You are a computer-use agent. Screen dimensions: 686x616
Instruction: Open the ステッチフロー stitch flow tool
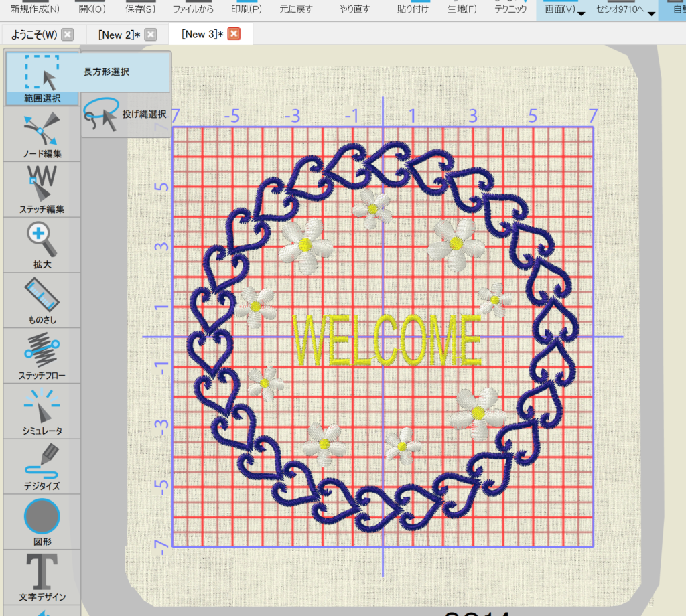41,356
